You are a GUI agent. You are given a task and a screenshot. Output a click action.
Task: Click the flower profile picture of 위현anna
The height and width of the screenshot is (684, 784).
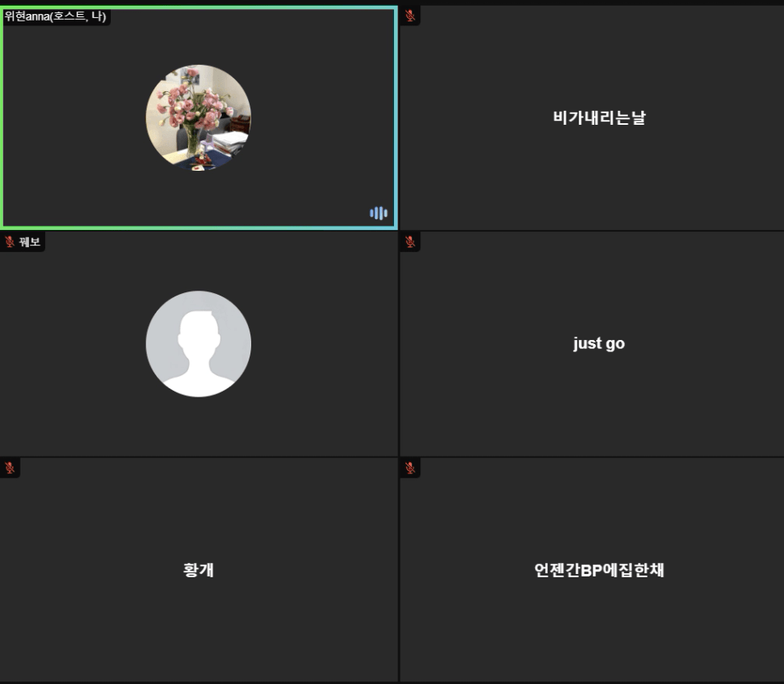(199, 118)
